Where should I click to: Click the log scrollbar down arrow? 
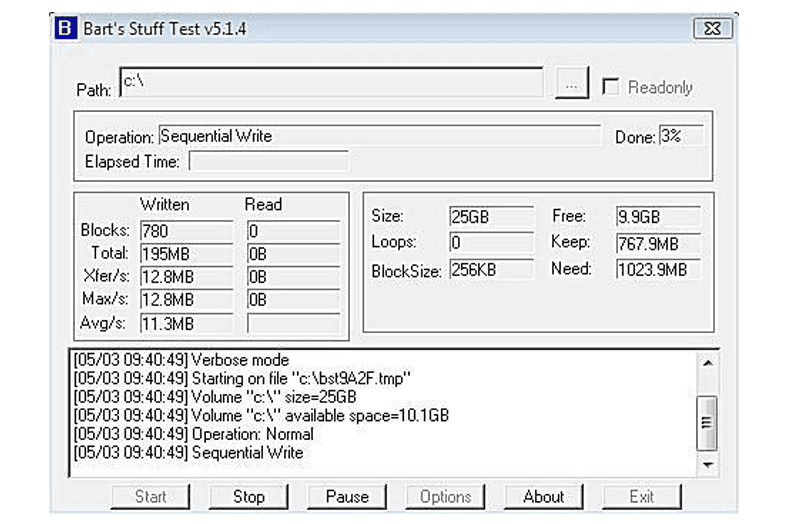[x=707, y=465]
